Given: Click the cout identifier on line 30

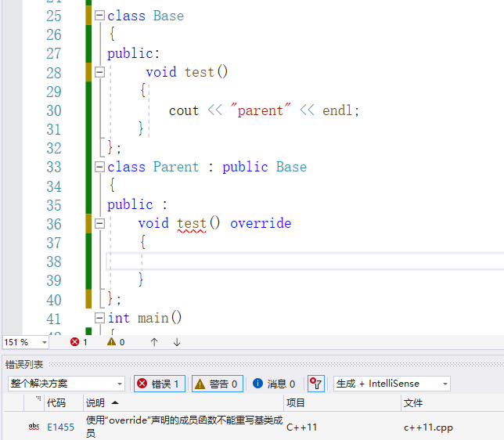Looking at the screenshot, I should 184,110.
